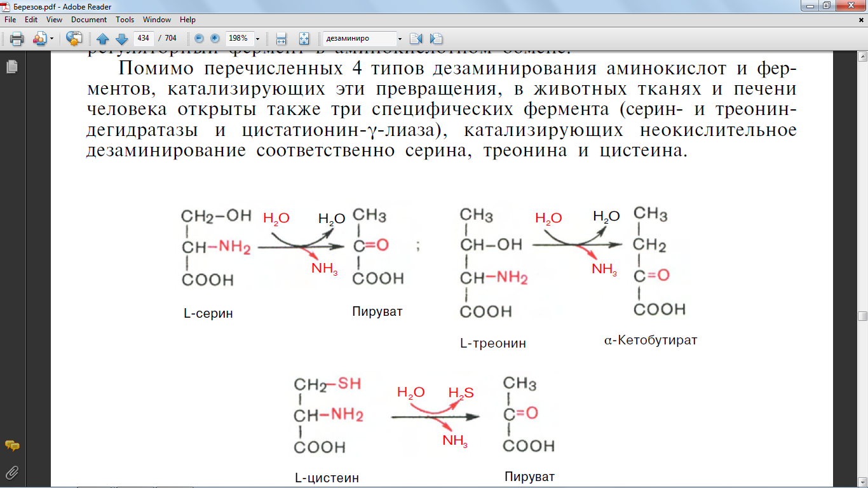The width and height of the screenshot is (868, 488).
Task: Go to previous page with up arrow
Action: pyautogui.click(x=102, y=38)
